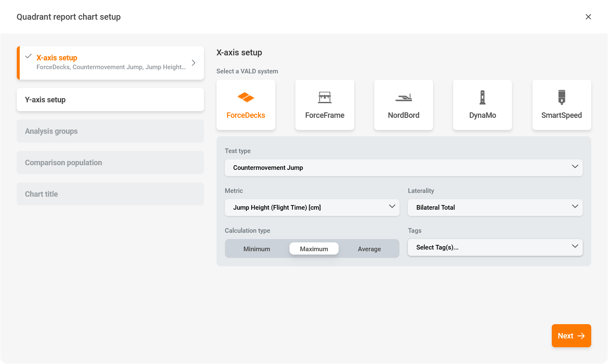Click the 'Laterality' label
Image resolution: width=608 pixels, height=364 pixels.
click(421, 191)
